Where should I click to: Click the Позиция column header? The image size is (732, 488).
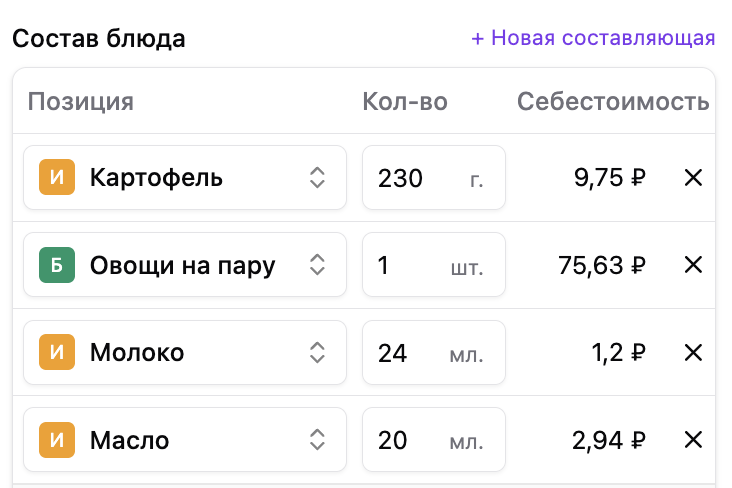point(81,102)
